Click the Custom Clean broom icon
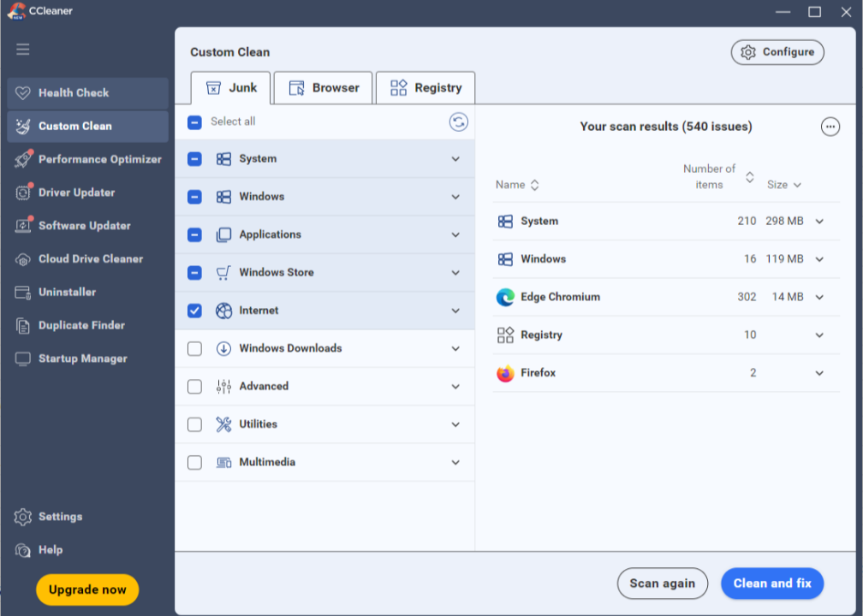 [22, 126]
